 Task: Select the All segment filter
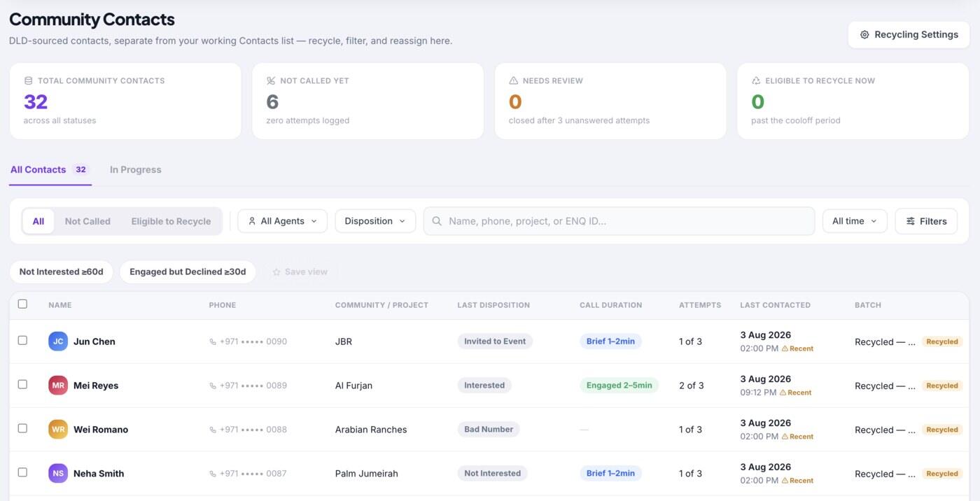pyautogui.click(x=38, y=221)
